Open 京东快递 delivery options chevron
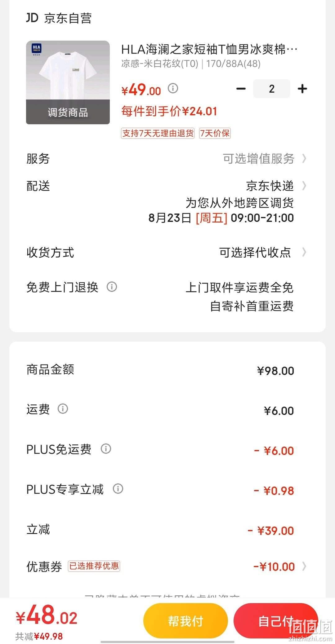The width and height of the screenshot is (335, 644). click(x=304, y=186)
